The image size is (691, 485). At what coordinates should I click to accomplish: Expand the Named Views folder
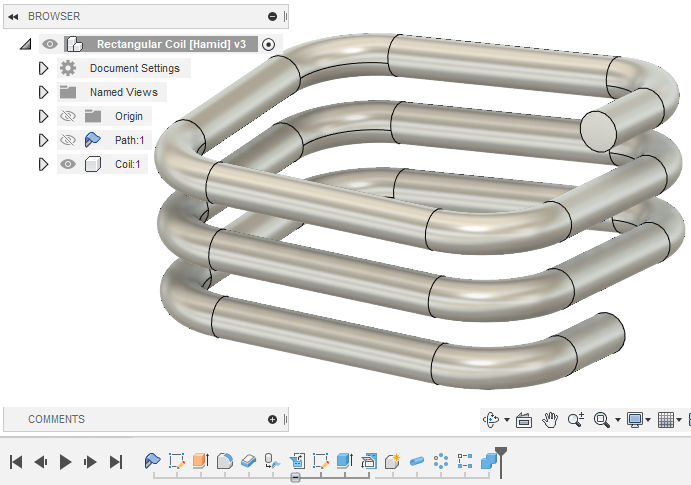[43, 92]
